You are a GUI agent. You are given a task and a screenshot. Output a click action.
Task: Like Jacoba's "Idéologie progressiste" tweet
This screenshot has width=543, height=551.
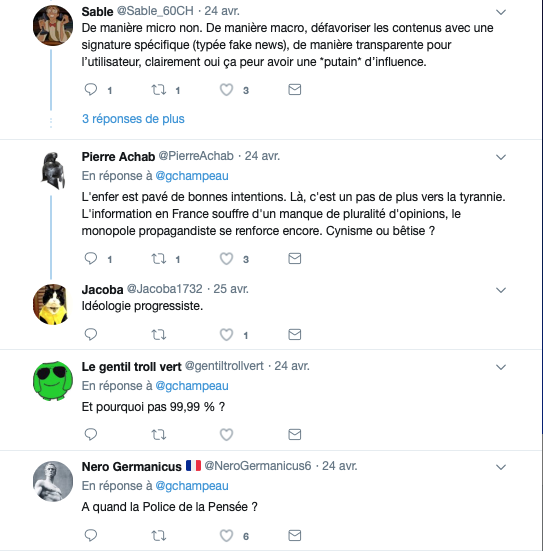point(226,335)
